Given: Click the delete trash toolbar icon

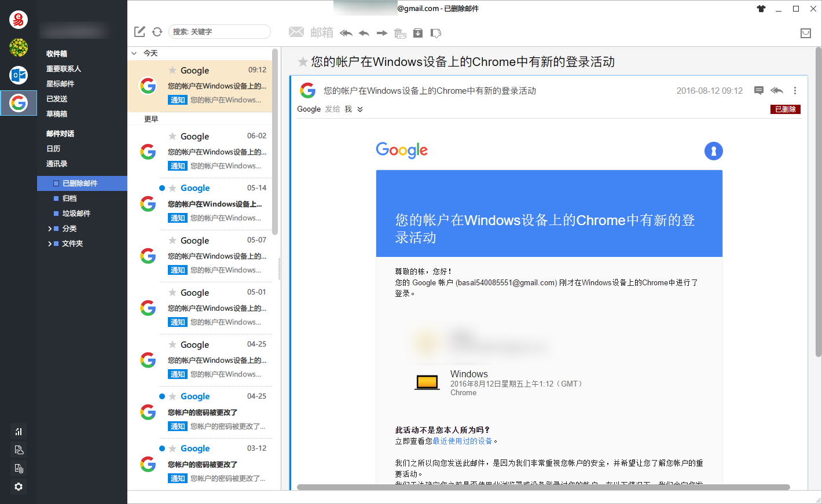Looking at the screenshot, I should click(400, 33).
